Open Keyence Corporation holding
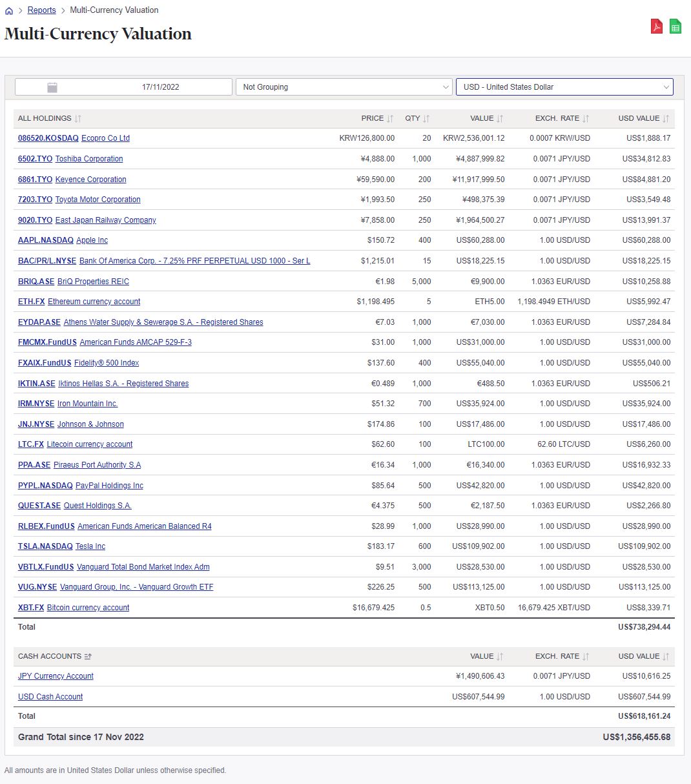691x784 pixels. (x=91, y=180)
